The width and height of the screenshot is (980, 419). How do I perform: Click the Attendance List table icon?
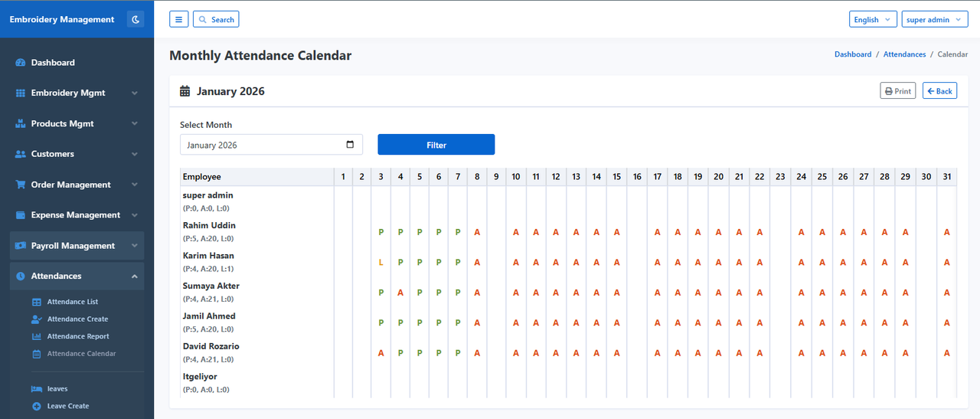(36, 302)
